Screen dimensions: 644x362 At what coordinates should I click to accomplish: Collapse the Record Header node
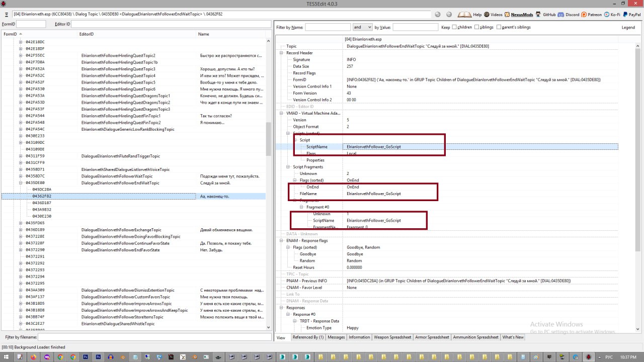click(x=282, y=53)
